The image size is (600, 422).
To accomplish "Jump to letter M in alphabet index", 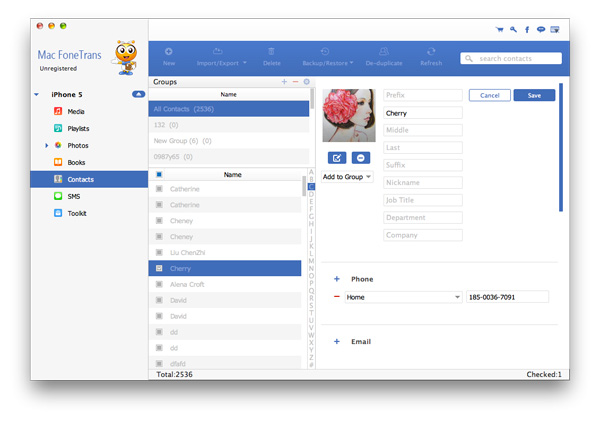I will (x=311, y=261).
